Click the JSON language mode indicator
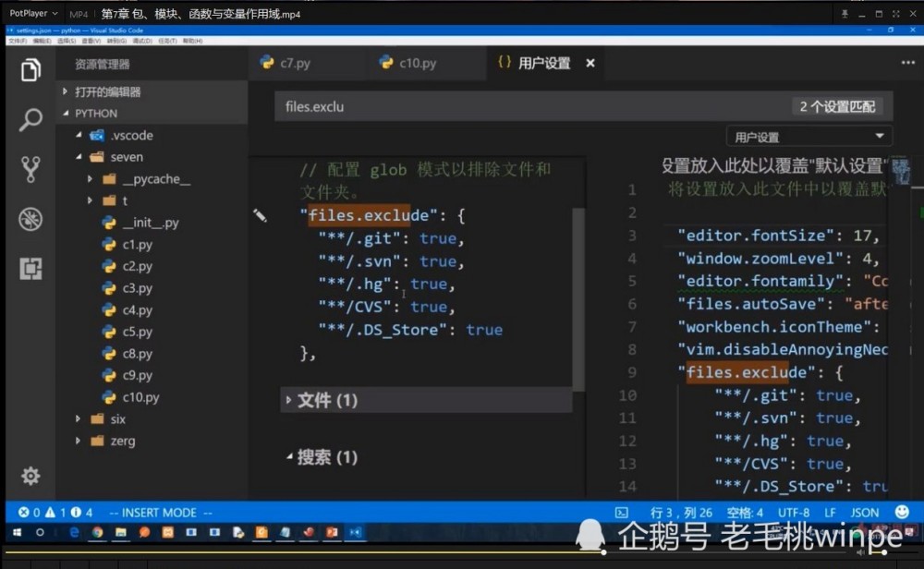 tap(864, 513)
